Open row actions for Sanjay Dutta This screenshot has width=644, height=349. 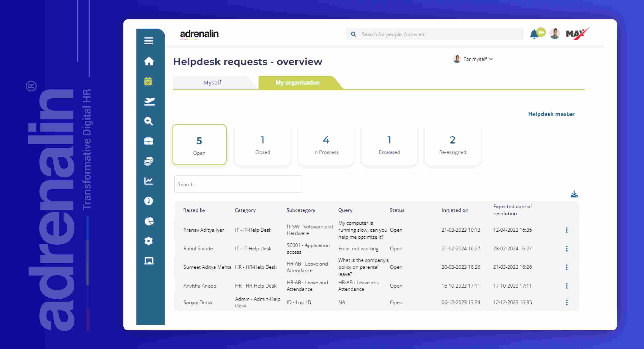tap(567, 302)
